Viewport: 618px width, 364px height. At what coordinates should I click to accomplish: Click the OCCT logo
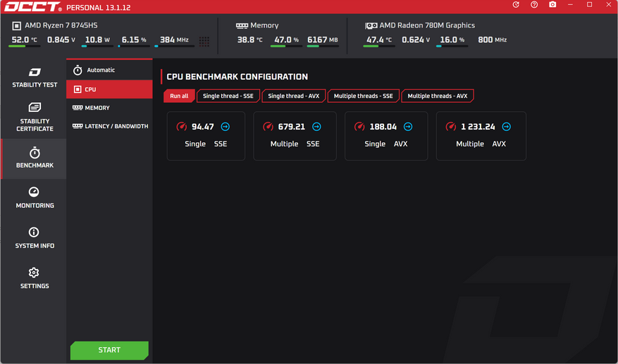coord(33,7)
